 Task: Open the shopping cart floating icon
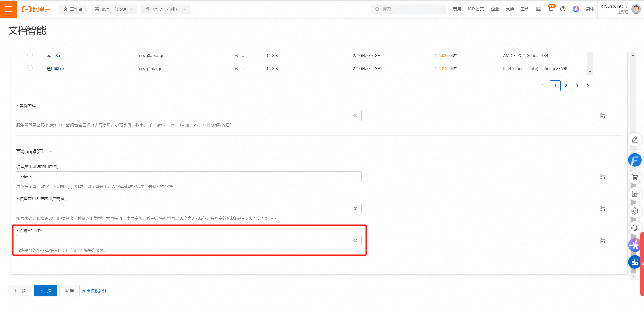tap(635, 177)
